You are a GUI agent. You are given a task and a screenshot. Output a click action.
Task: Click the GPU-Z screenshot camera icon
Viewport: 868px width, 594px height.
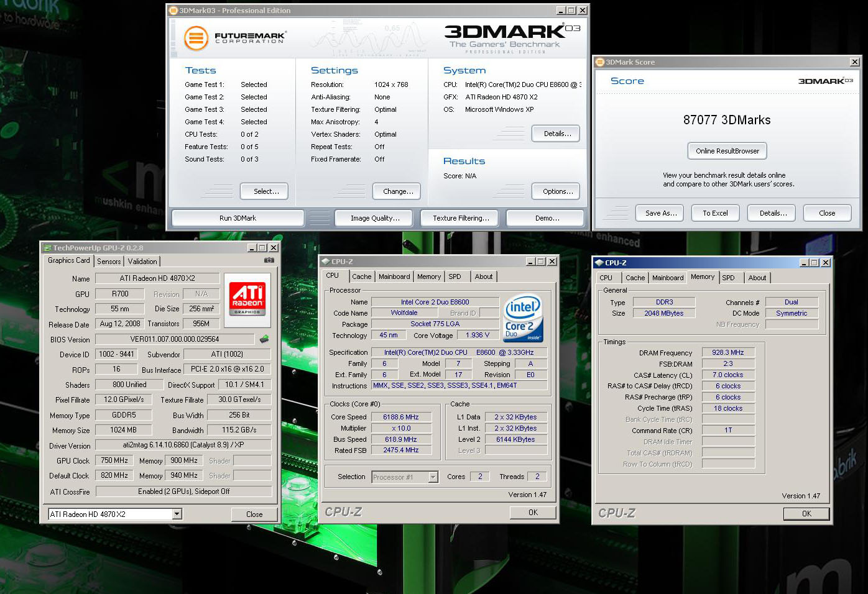[269, 260]
